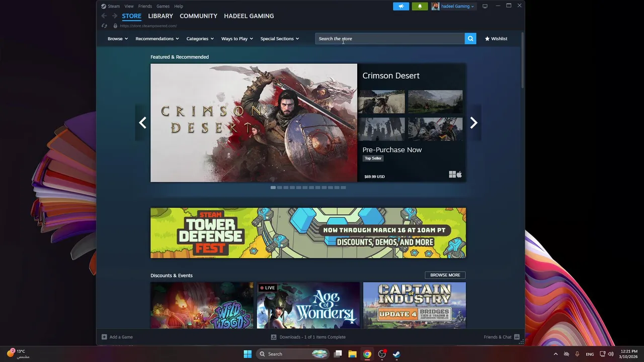Switch to the STORE tab

coord(132,16)
